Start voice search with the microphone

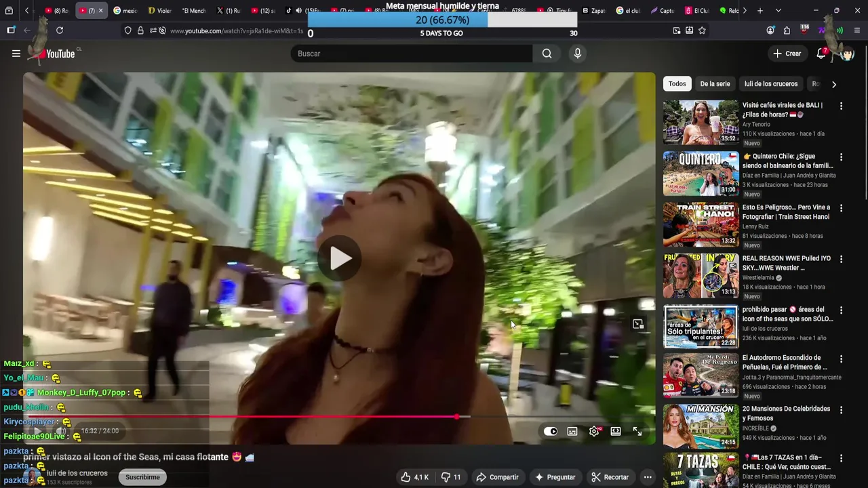578,54
